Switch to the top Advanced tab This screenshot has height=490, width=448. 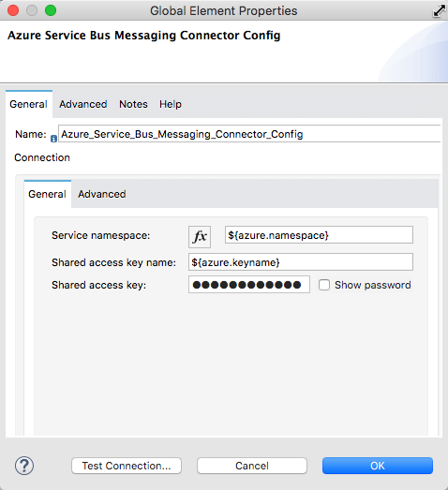point(83,104)
